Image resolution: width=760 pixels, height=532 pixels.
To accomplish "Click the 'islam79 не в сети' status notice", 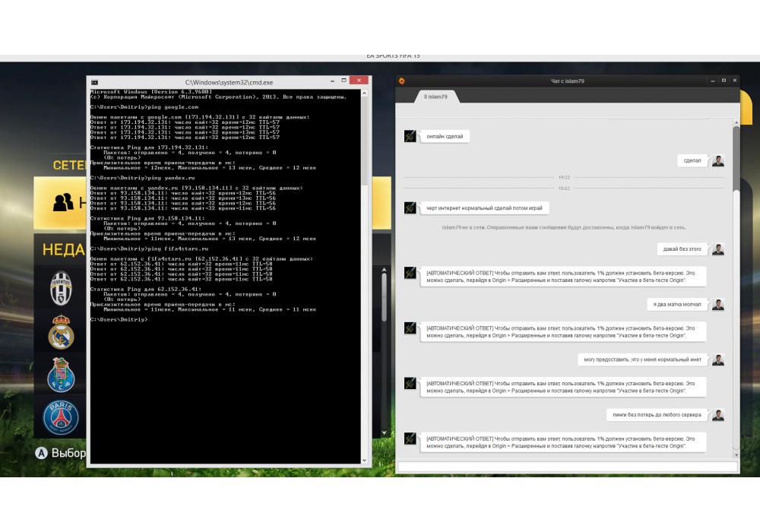I will tap(564, 227).
